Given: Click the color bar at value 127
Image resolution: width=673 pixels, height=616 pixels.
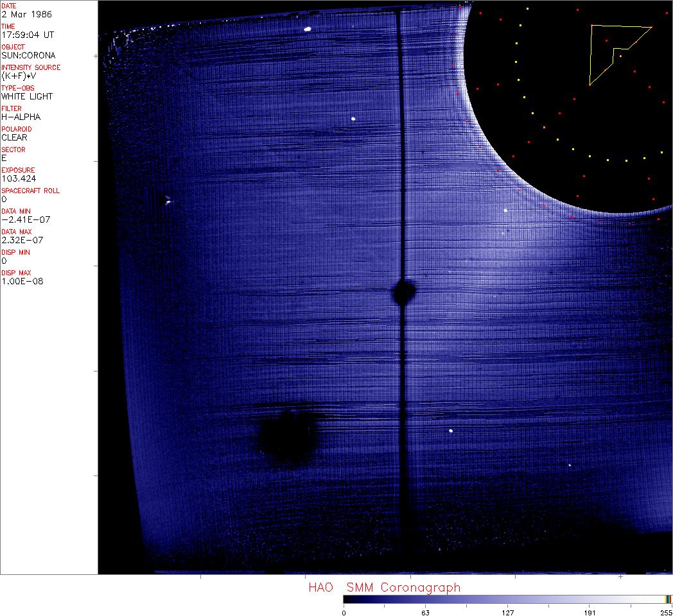Looking at the screenshot, I should pyautogui.click(x=507, y=599).
